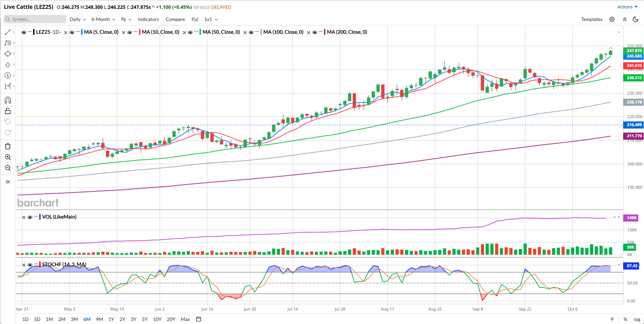Select the 1Y time range
Image resolution: width=644 pixels, height=324 pixels.
pos(111,319)
